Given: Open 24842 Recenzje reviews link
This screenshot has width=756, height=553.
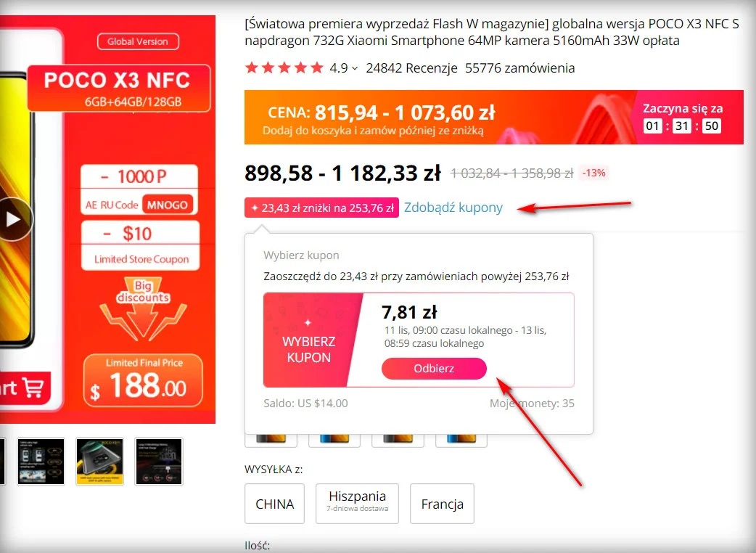Looking at the screenshot, I should (x=411, y=68).
